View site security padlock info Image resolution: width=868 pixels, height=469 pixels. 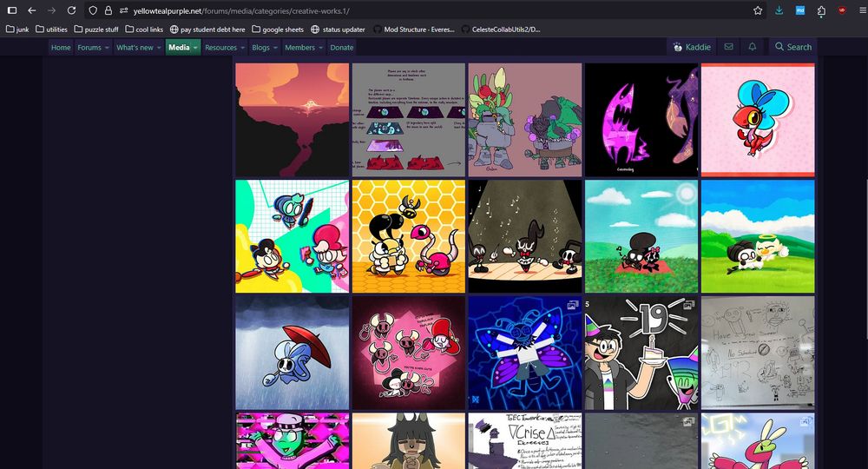[108, 10]
